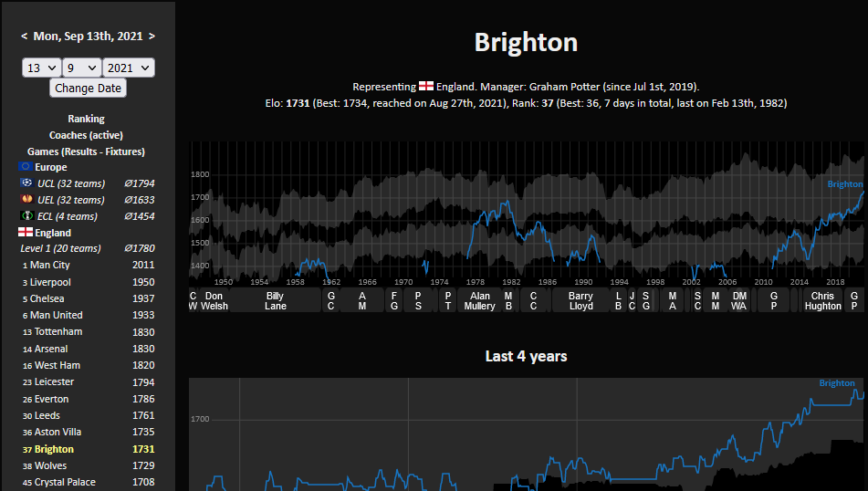Click the Europe flag icon
Screen dimensions: 868x491
(x=26, y=167)
